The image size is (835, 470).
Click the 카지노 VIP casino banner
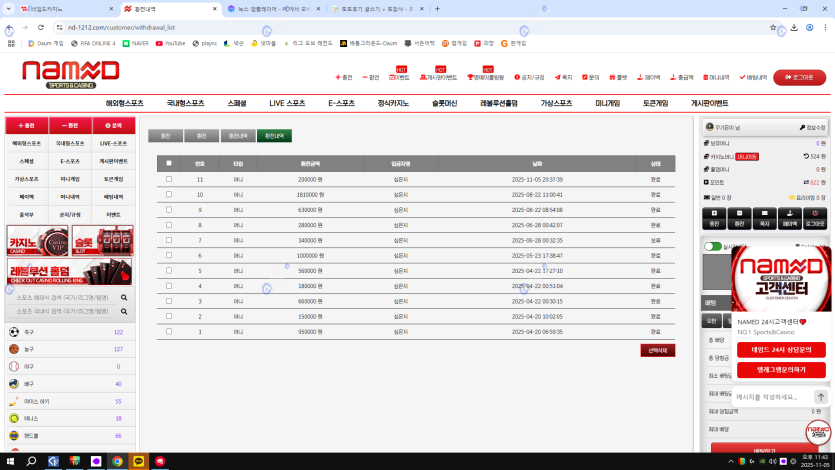click(x=38, y=241)
